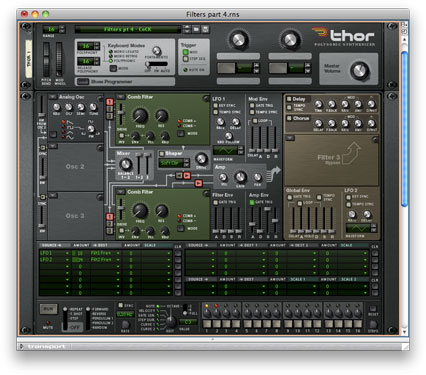Viewport: 426px width, 375px height.
Task: Open the upper Comb Filter type selector
Action: point(120,97)
